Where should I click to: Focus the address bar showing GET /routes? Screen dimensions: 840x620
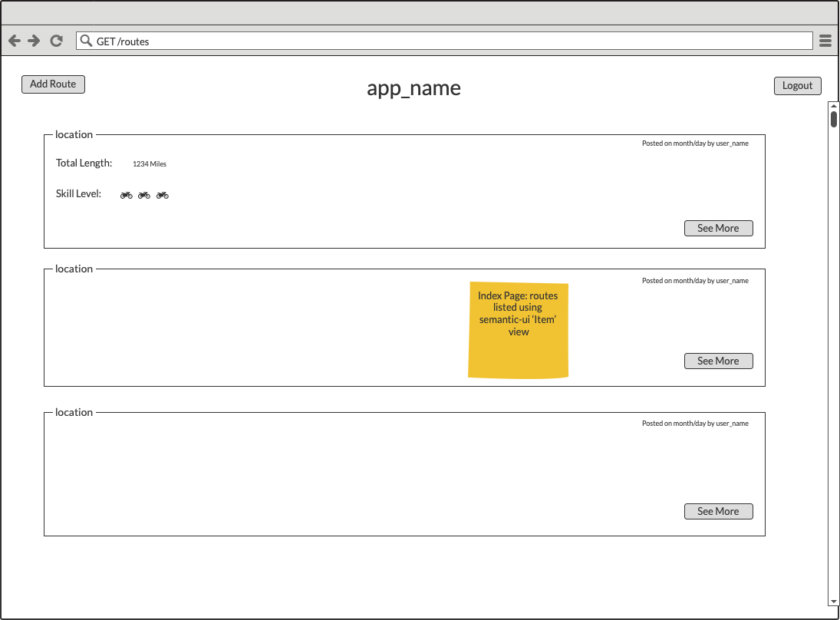click(444, 41)
